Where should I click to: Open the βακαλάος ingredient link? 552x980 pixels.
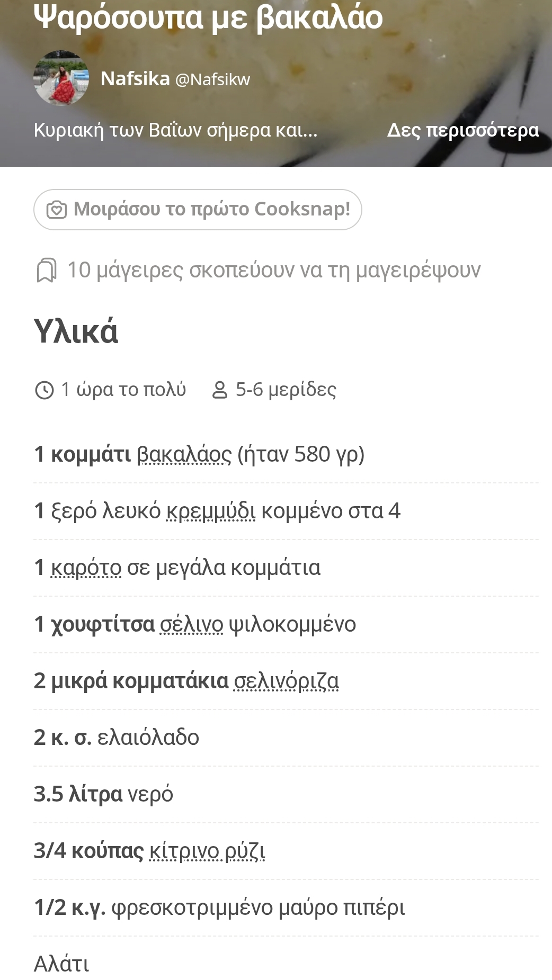[x=184, y=455]
